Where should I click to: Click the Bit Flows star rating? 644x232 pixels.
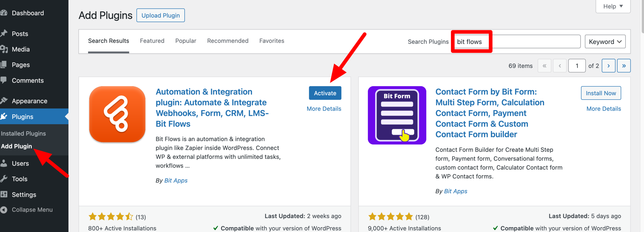tap(111, 216)
